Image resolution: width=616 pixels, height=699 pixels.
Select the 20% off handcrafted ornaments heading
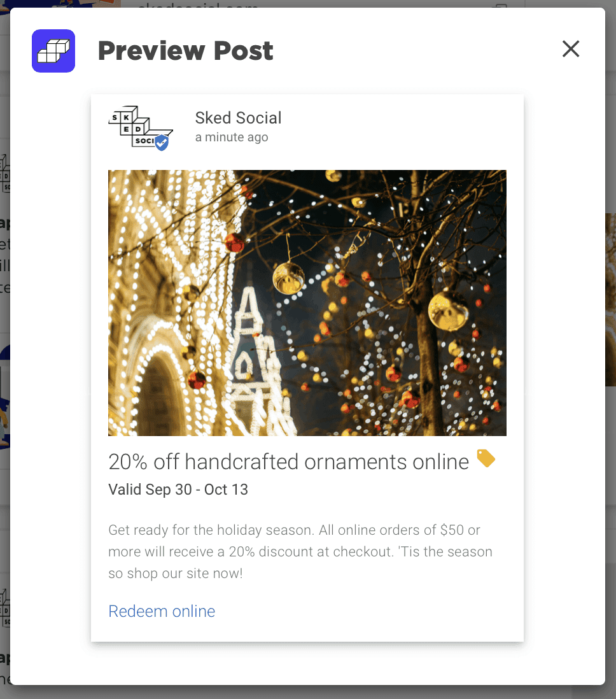[x=289, y=462]
